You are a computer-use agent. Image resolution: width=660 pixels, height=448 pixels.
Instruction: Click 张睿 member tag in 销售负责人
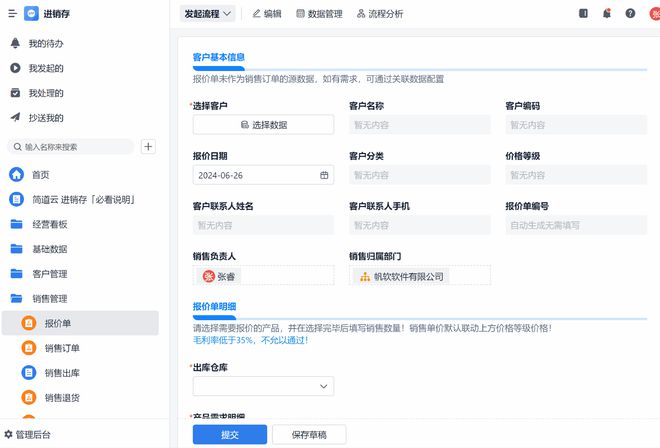click(219, 276)
